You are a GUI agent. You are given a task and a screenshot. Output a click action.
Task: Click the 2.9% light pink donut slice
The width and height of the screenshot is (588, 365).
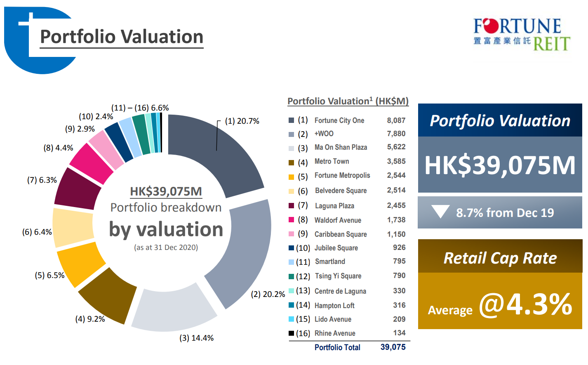pyautogui.click(x=106, y=149)
